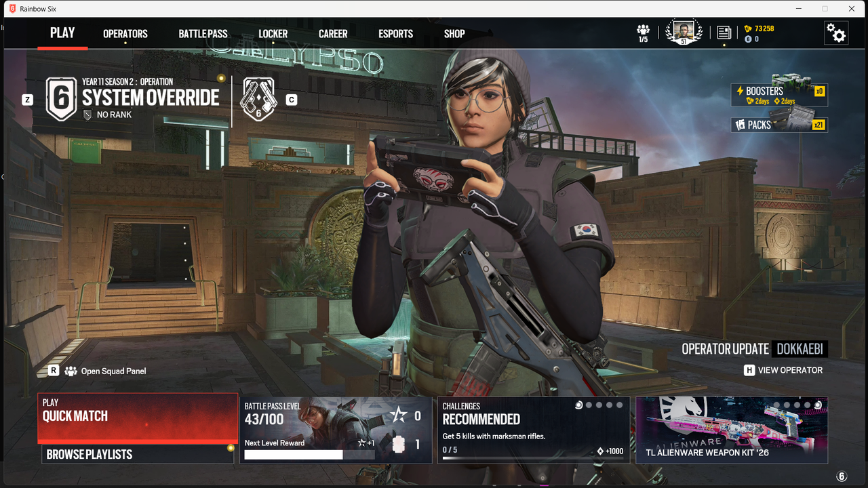Go to the Shop tab
The height and width of the screenshot is (488, 868).
point(454,34)
